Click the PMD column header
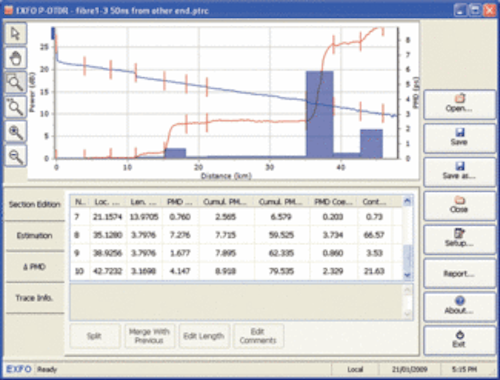Viewport: 500px width, 380px height. 180,202
